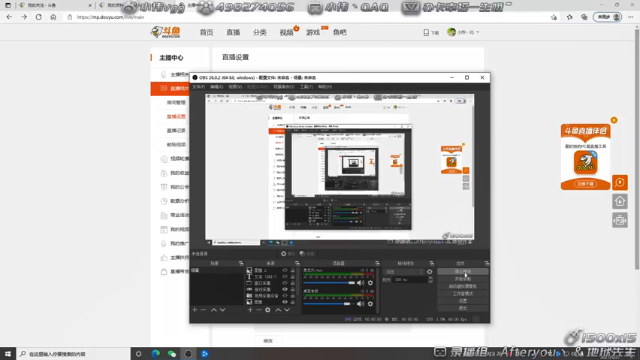Toggle visibility of the 视频采集设备 source
The height and width of the screenshot is (360, 640).
pos(285,296)
